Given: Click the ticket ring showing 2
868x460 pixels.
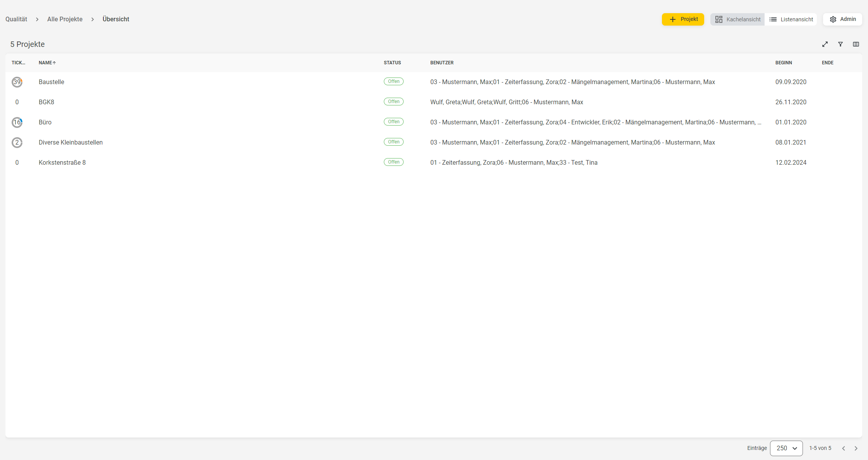Looking at the screenshot, I should [17, 143].
